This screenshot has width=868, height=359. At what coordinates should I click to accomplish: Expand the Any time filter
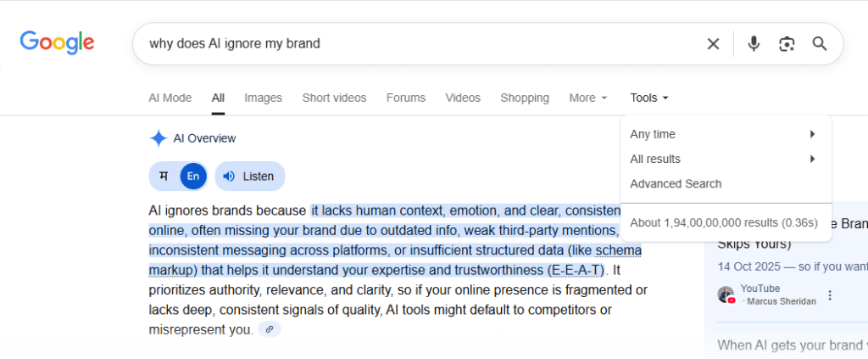click(x=725, y=134)
